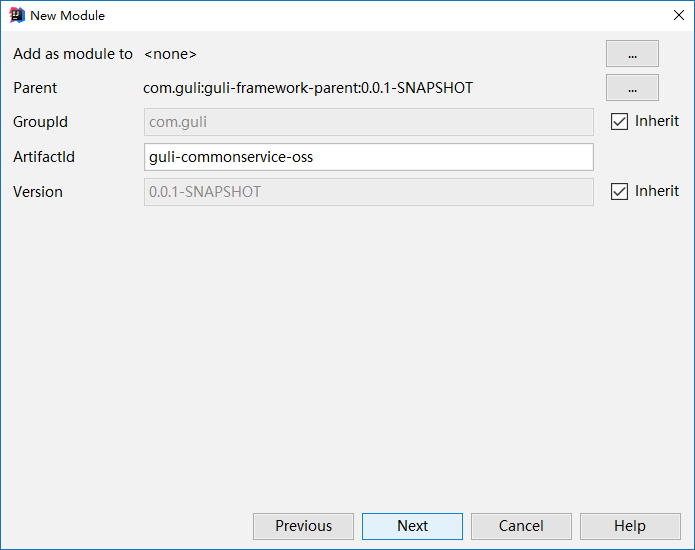
Task: Click the "Add as module to" label
Action: 73,54
